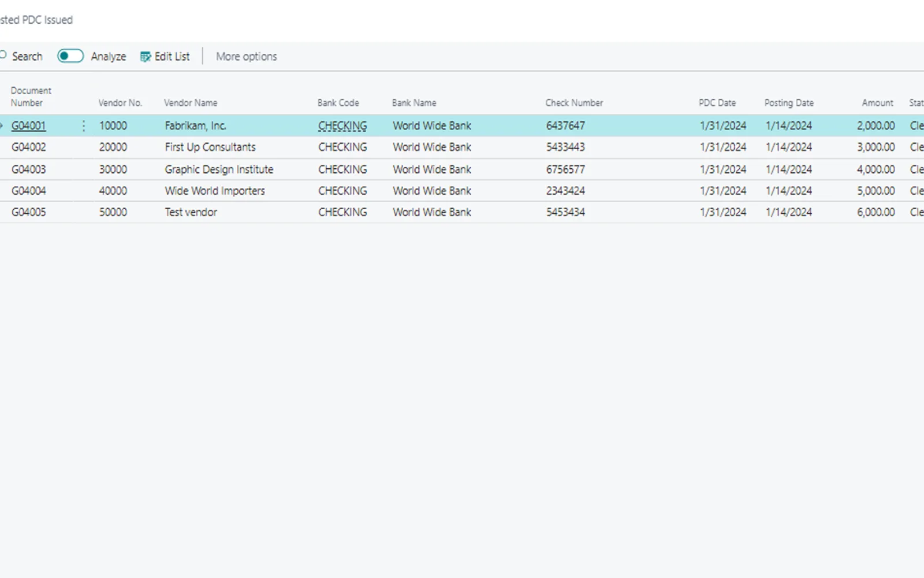The height and width of the screenshot is (578, 924).
Task: Click the Edit List table icon
Action: [x=146, y=57]
